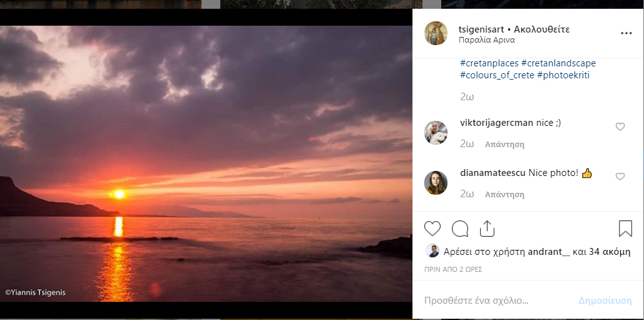Open the Παραλία Αρινα location link
The image size is (644, 320).
click(x=487, y=40)
